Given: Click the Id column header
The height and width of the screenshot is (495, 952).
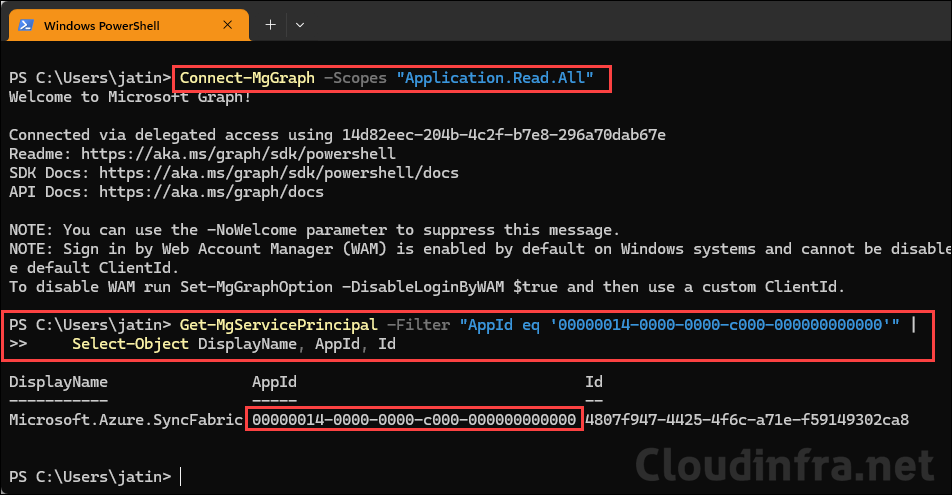Looking at the screenshot, I should coord(594,382).
